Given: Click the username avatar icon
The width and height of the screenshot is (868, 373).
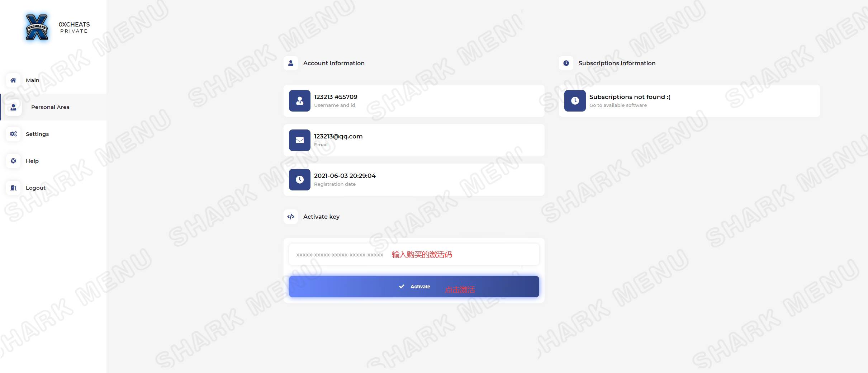Looking at the screenshot, I should pos(300,101).
